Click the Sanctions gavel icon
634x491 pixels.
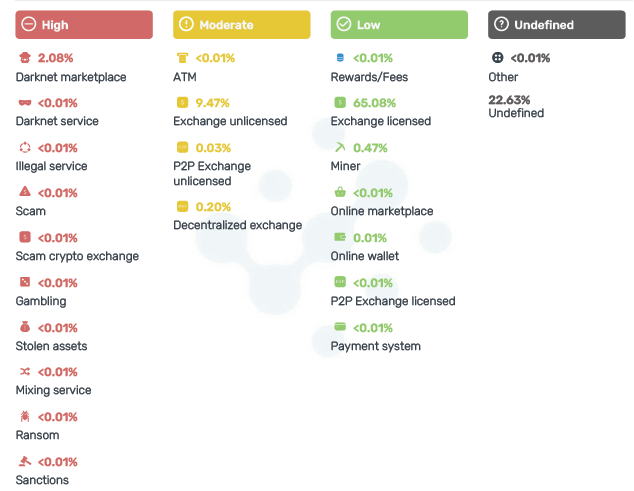[25, 462]
